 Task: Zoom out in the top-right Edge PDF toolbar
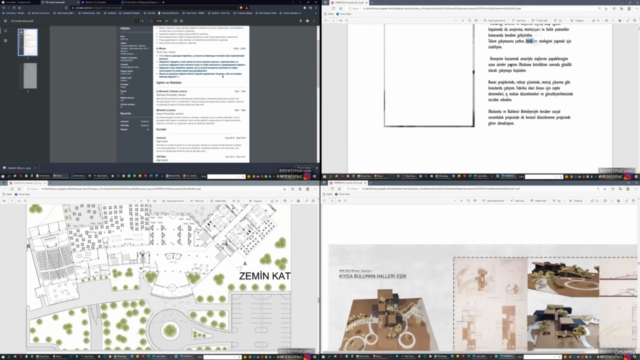click(456, 20)
